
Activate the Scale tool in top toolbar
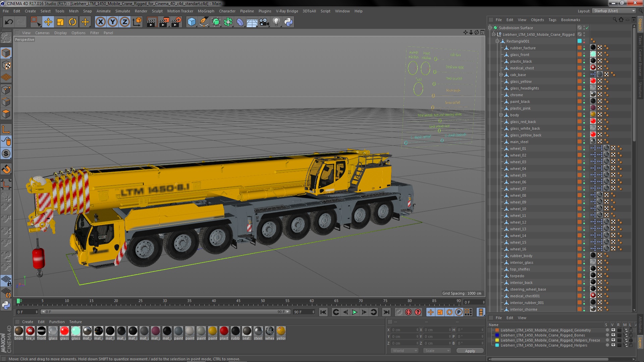[60, 22]
